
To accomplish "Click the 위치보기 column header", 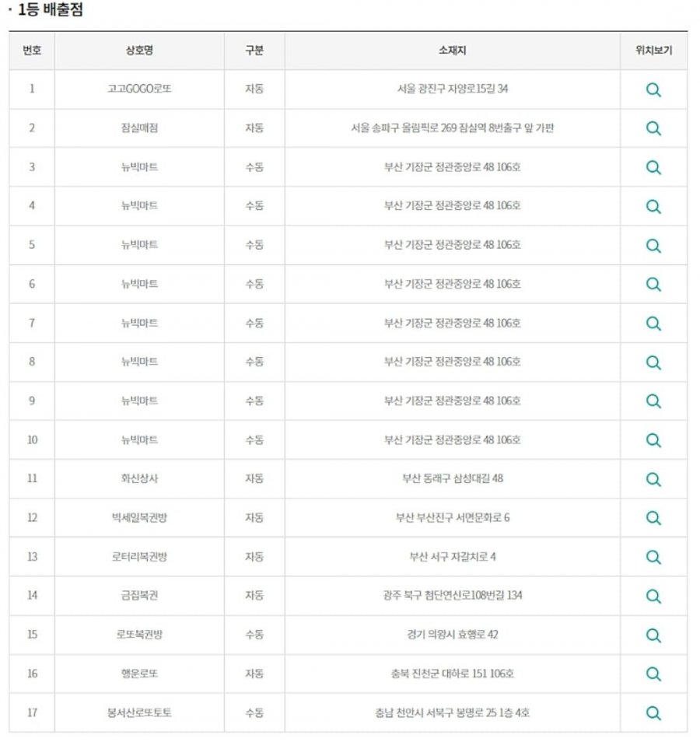I will tap(653, 51).
